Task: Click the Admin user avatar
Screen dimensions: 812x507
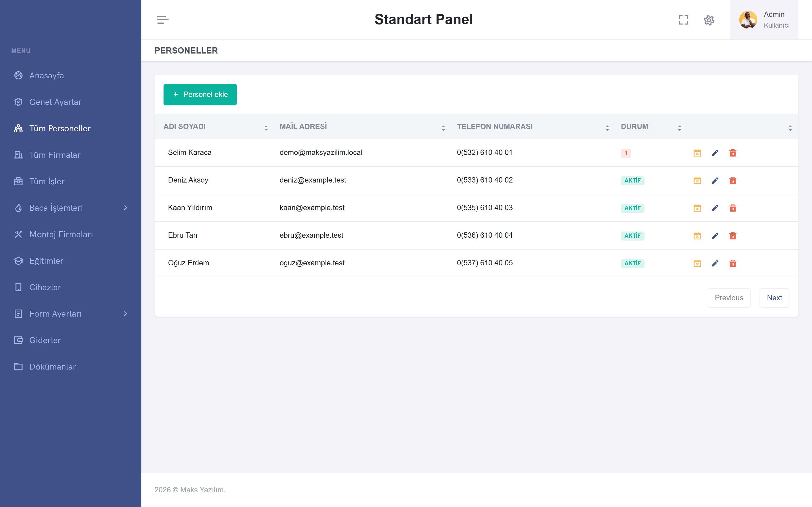Action: pos(748,20)
